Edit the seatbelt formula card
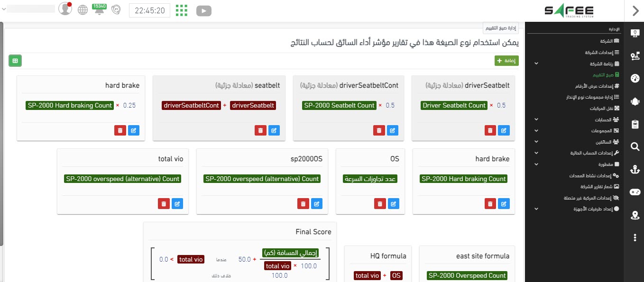Screen dimensions: 644x282 coord(275,130)
